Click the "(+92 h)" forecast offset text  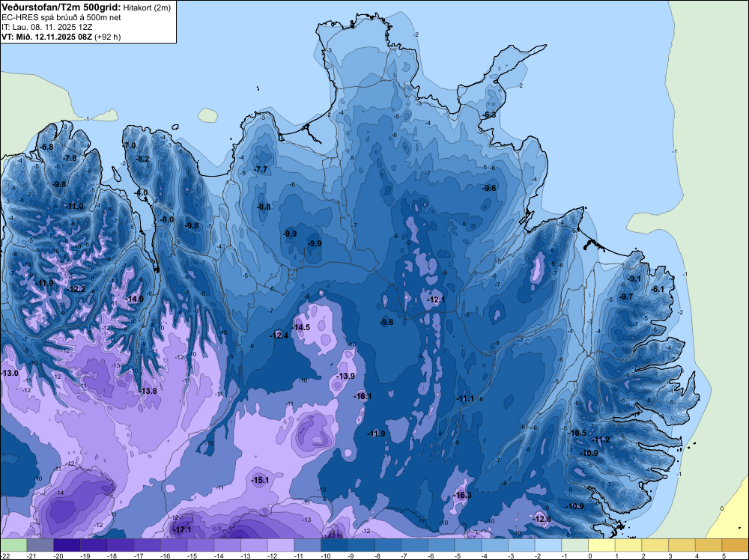(x=108, y=37)
